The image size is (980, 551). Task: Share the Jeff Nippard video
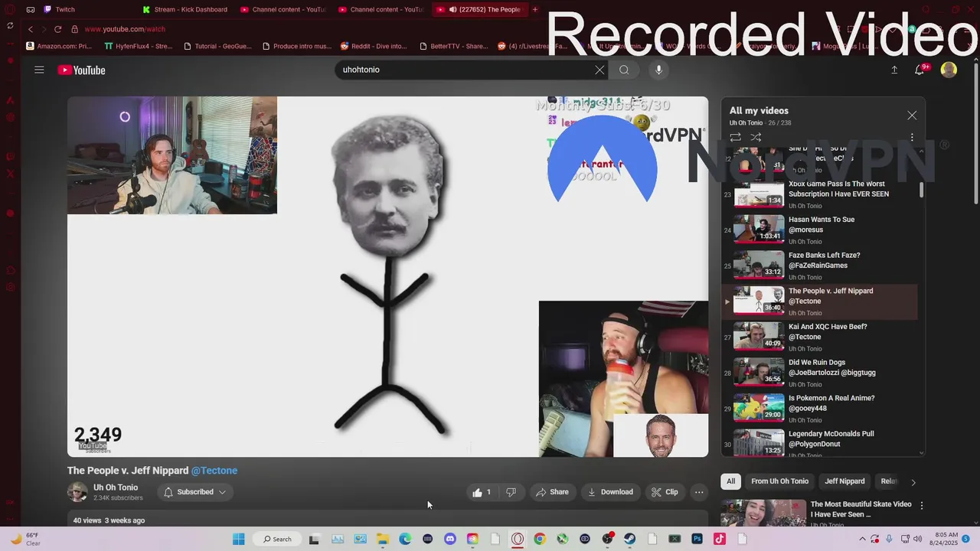(x=552, y=492)
